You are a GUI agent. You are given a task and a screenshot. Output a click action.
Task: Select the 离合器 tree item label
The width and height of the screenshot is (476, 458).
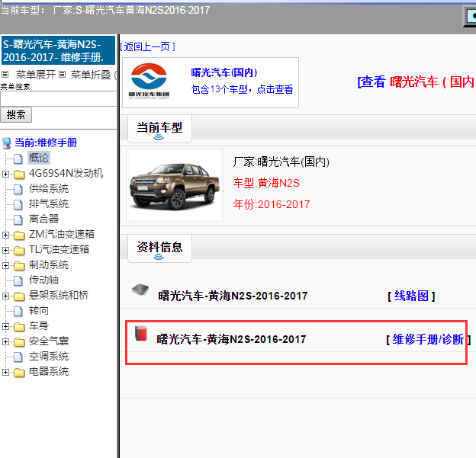[43, 219]
